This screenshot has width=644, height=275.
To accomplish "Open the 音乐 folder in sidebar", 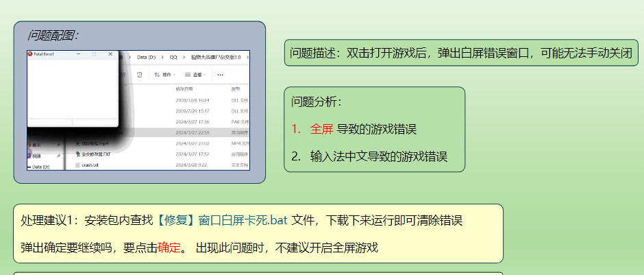I will coord(36,145).
